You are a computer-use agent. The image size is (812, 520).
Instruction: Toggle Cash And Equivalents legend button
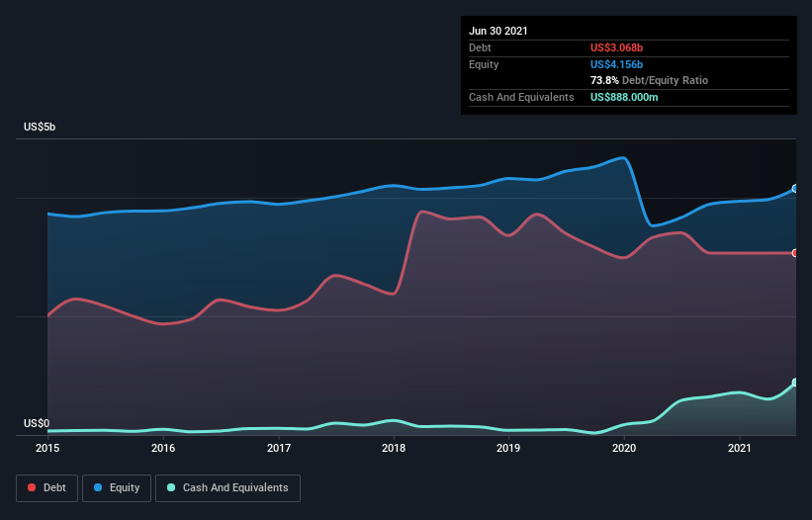coord(227,488)
